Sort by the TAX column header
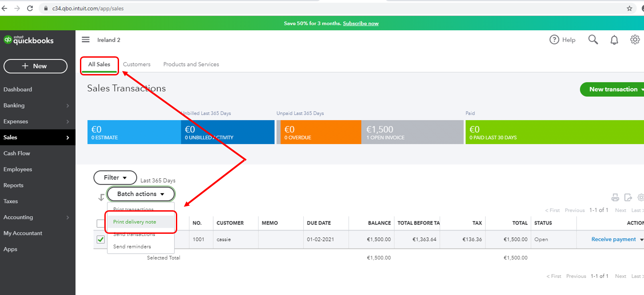Image resolution: width=644 pixels, height=295 pixels. (477, 223)
